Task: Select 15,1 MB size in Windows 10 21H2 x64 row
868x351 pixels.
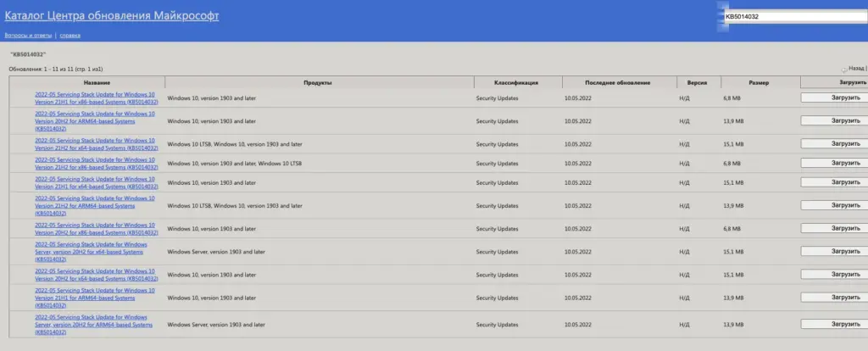Action: (x=733, y=144)
